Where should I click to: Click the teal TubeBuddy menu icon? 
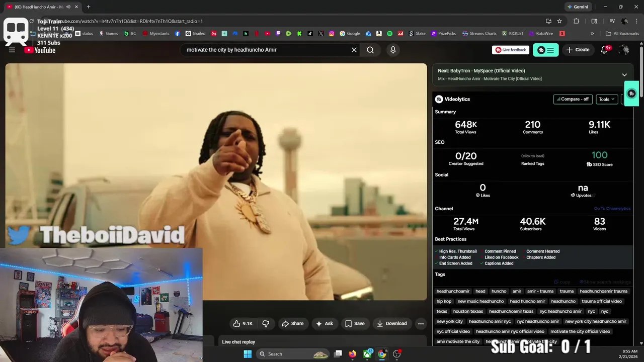tap(545, 50)
